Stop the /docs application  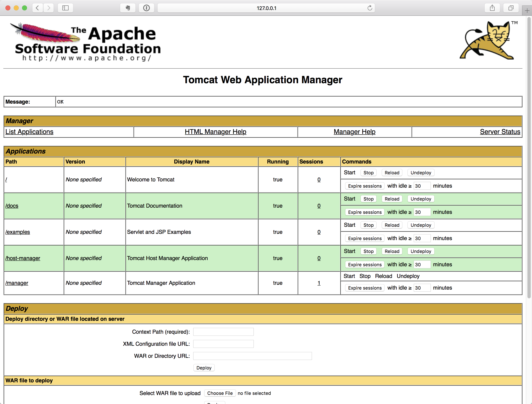(368, 199)
